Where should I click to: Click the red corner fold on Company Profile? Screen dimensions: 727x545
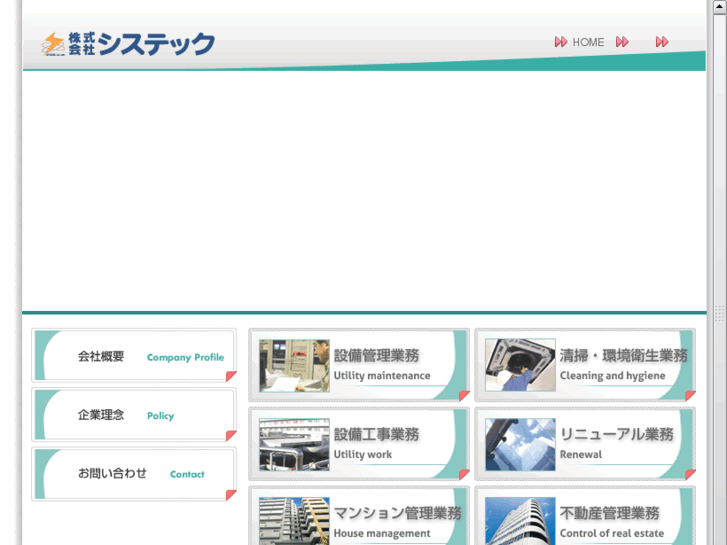click(x=231, y=376)
